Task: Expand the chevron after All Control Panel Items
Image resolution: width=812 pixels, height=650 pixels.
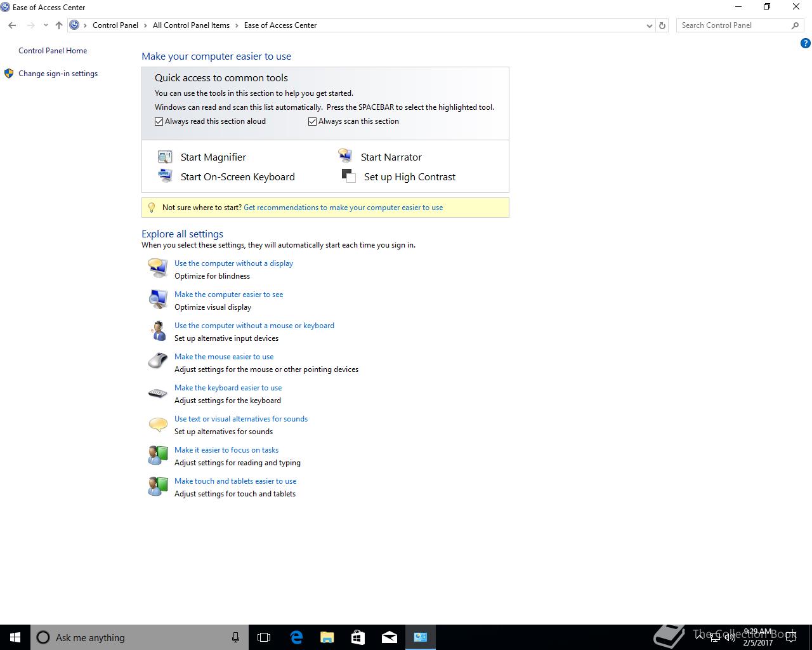Action: [x=237, y=25]
